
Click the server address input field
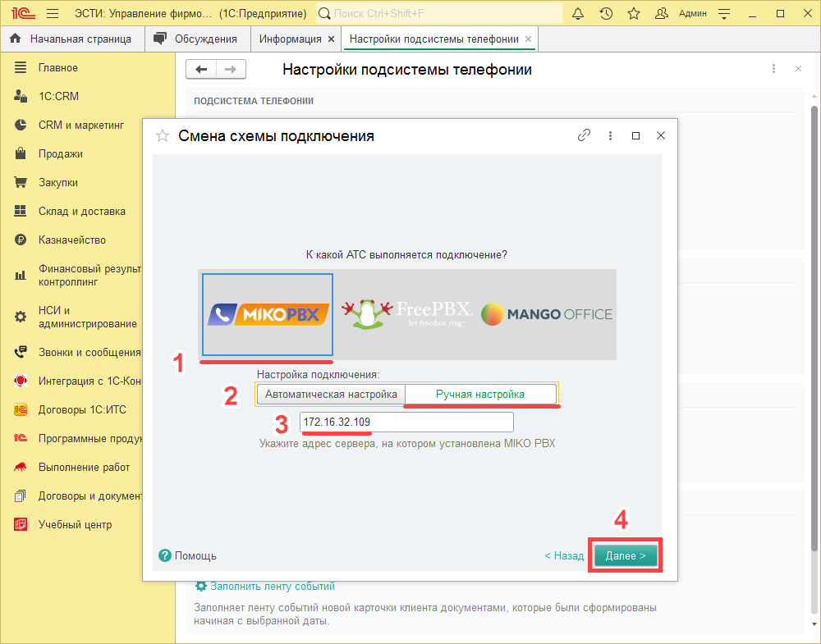coord(406,422)
